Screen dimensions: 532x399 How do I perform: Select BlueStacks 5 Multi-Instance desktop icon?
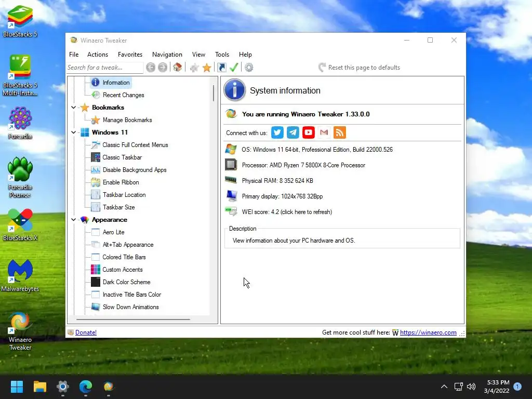point(20,75)
